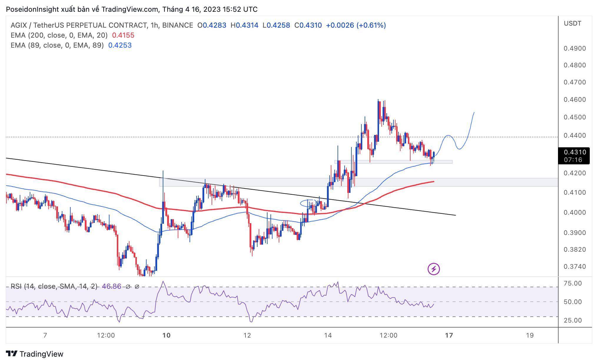Click the RSI value 46.86
598x364 pixels.
111,286
